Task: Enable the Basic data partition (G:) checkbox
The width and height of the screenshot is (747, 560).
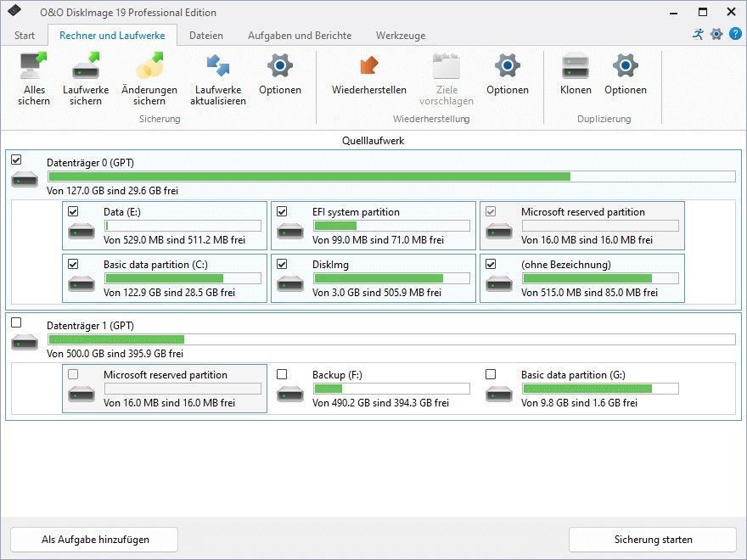Action: [x=491, y=374]
